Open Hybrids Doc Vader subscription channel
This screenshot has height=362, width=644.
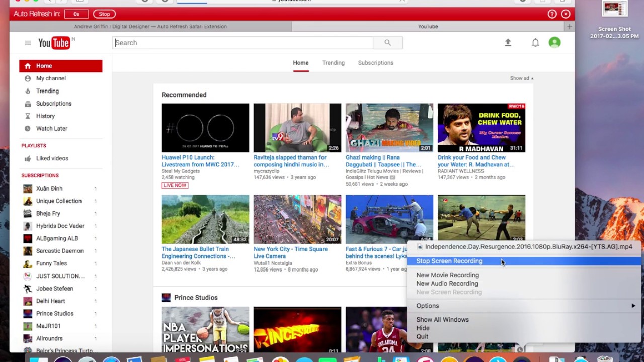[60, 226]
